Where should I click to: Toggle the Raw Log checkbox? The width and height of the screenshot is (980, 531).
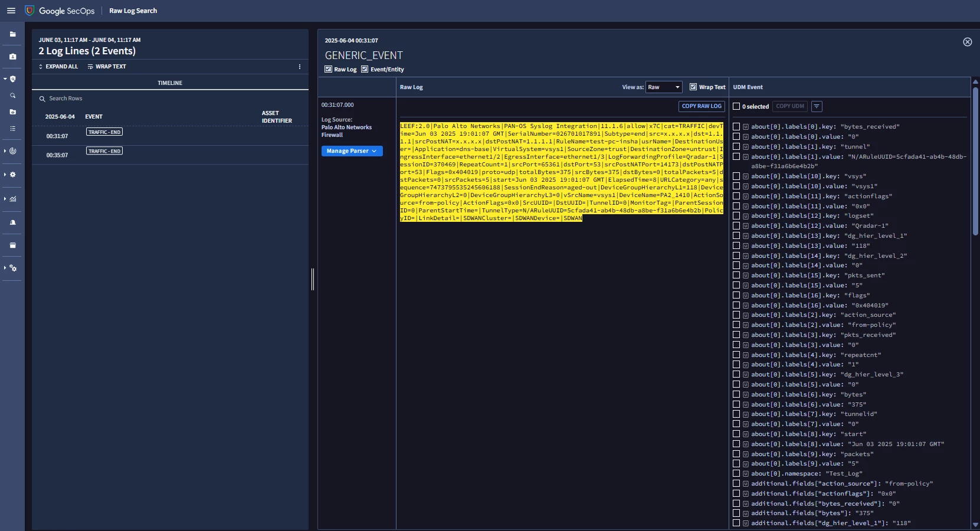point(329,69)
